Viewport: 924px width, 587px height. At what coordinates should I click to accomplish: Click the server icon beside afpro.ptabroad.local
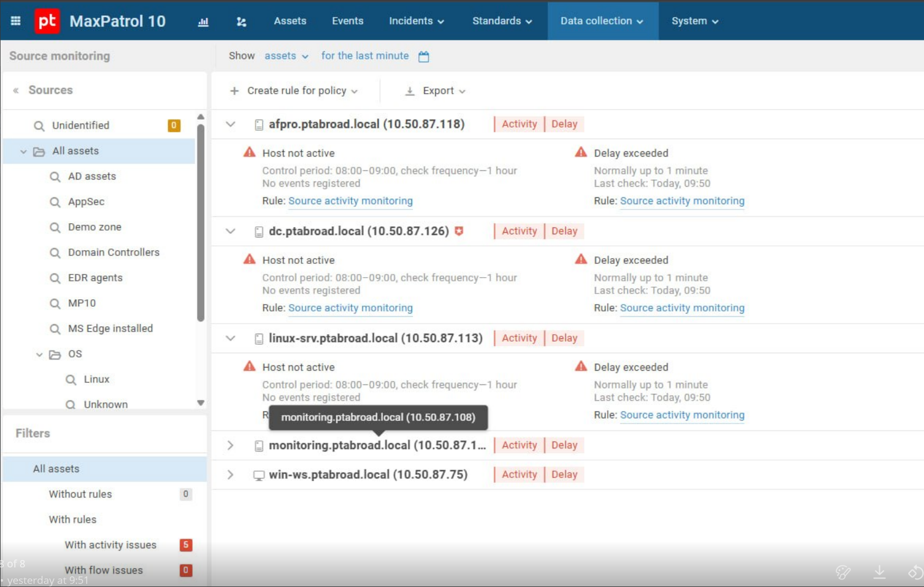click(x=259, y=125)
